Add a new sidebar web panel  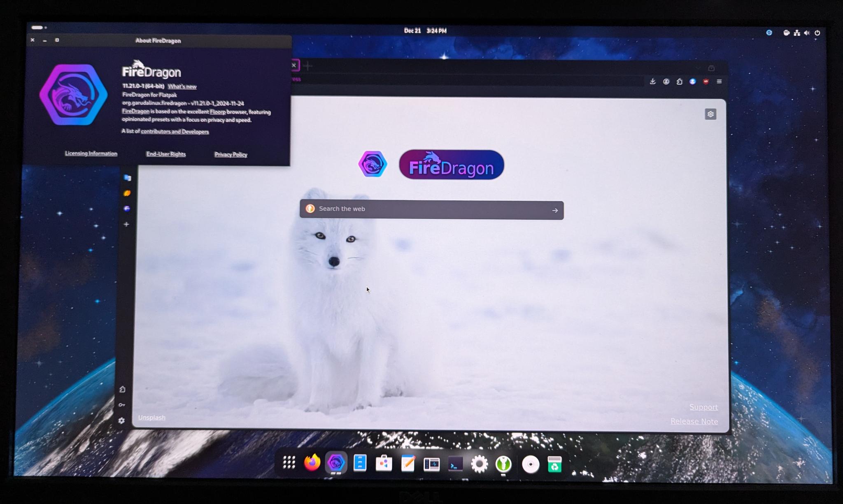pyautogui.click(x=126, y=224)
